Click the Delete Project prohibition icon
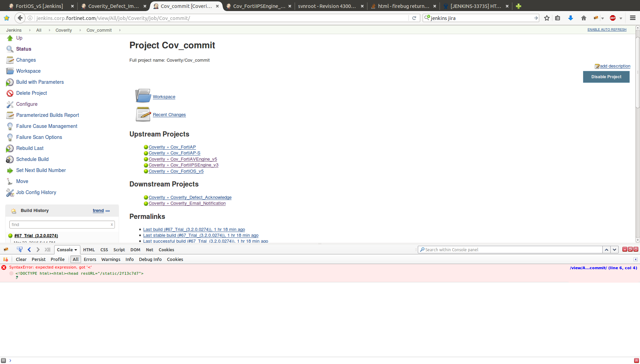This screenshot has width=640, height=364. (x=10, y=93)
